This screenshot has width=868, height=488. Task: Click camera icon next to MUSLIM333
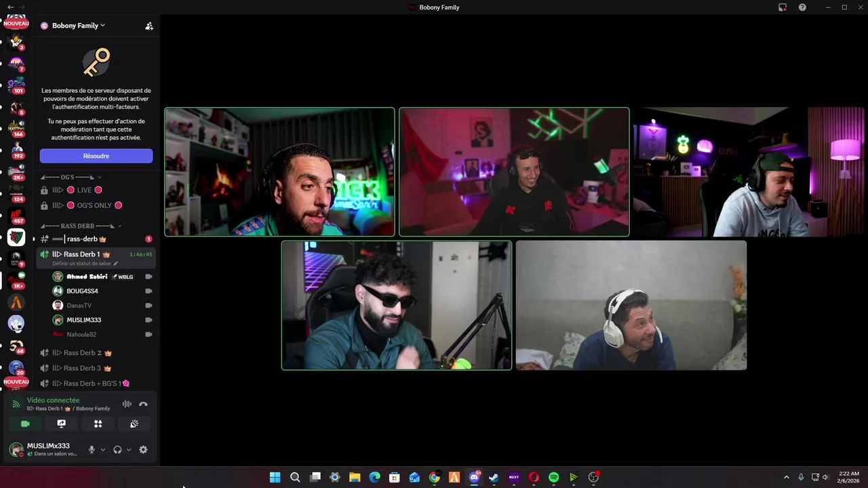149,320
